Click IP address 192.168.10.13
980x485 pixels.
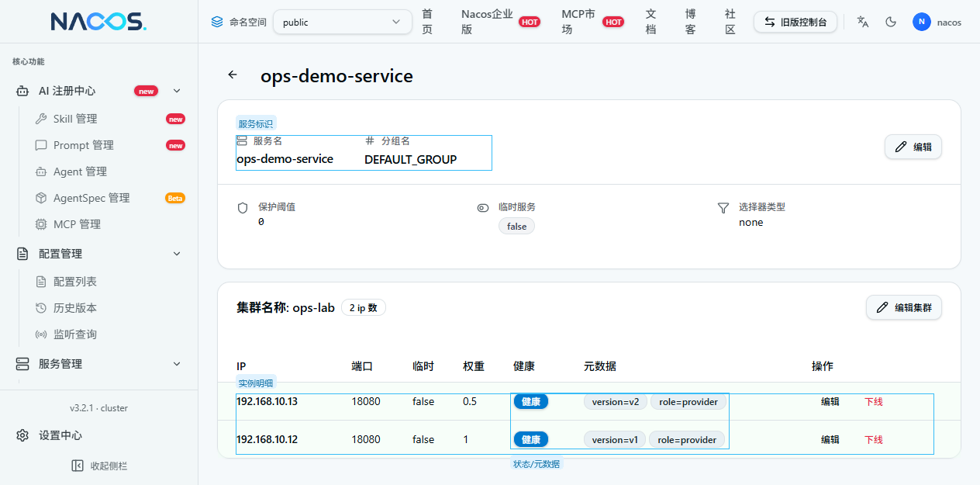[267, 401]
